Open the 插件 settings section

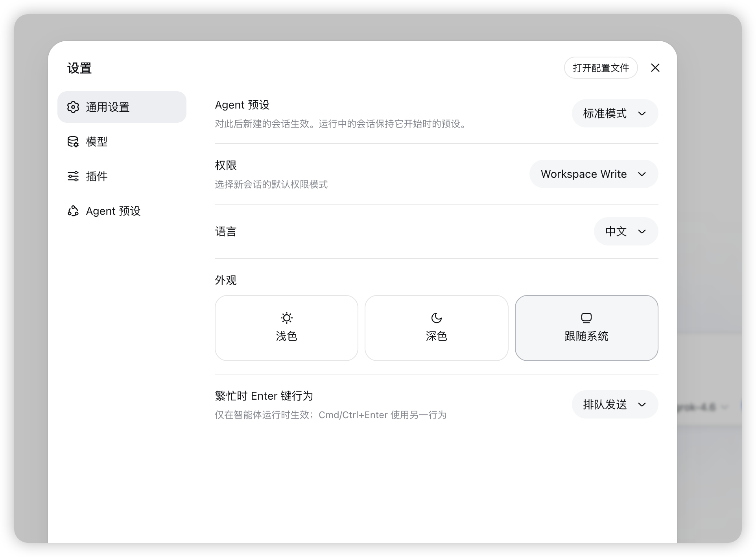(122, 176)
